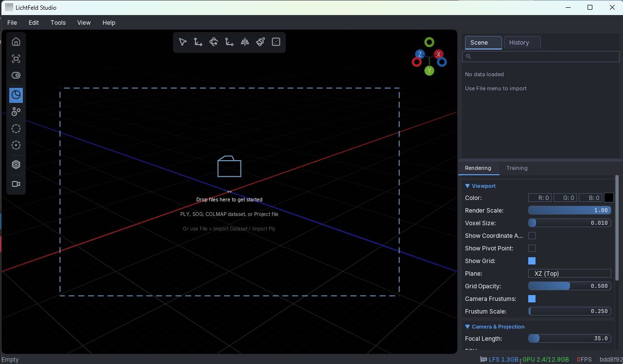This screenshot has width=623, height=364.
Task: Click the hollow red ring on the gizmo
Action: [416, 62]
